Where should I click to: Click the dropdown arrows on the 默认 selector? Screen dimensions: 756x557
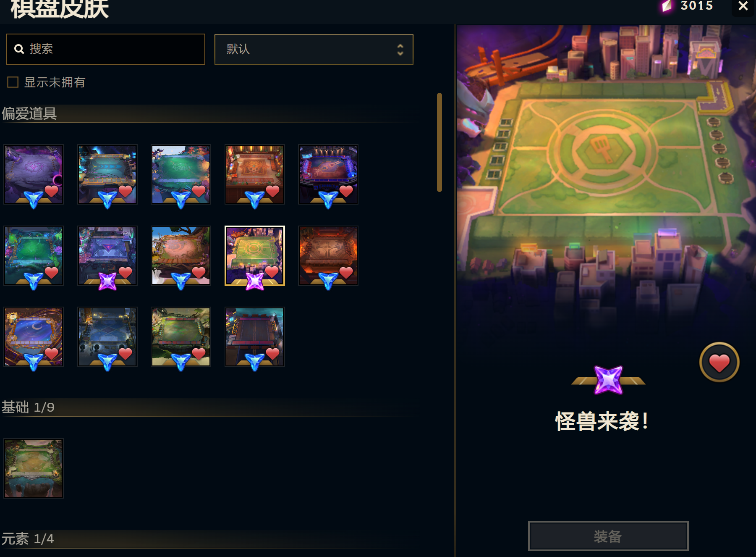click(400, 50)
